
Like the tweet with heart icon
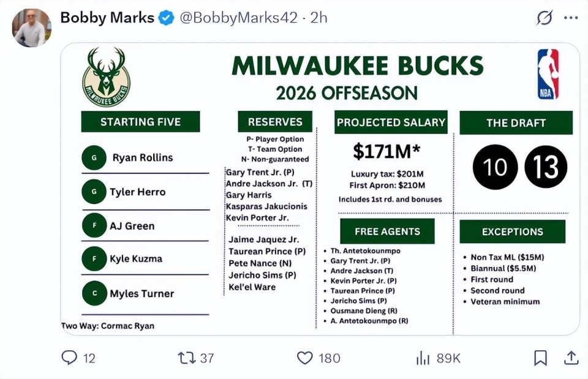click(305, 358)
